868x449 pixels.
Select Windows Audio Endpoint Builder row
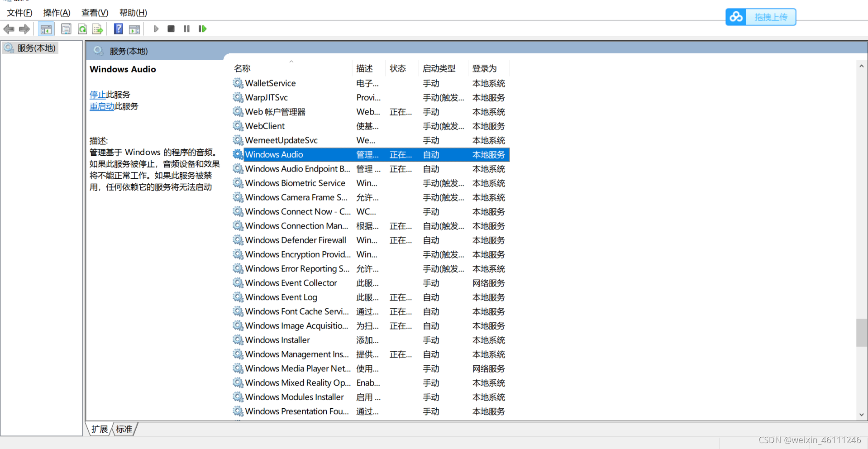(x=371, y=169)
